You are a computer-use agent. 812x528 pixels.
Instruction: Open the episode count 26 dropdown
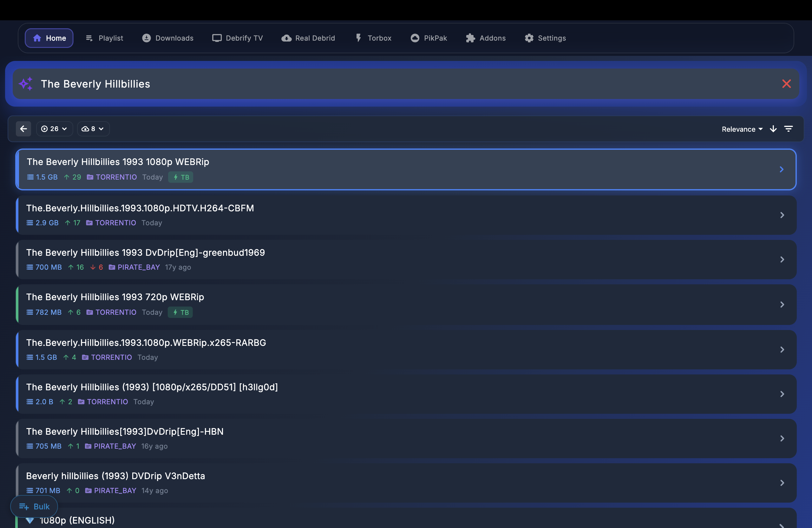click(54, 129)
